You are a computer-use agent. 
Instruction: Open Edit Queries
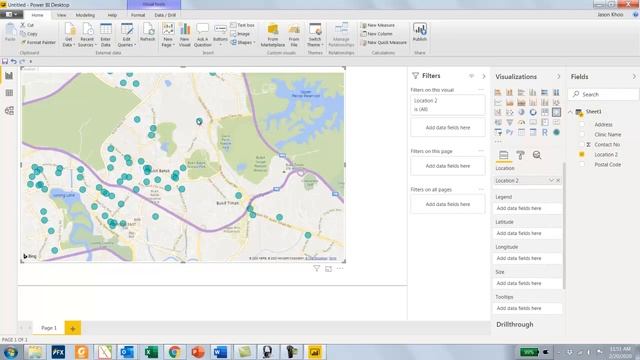(127, 35)
